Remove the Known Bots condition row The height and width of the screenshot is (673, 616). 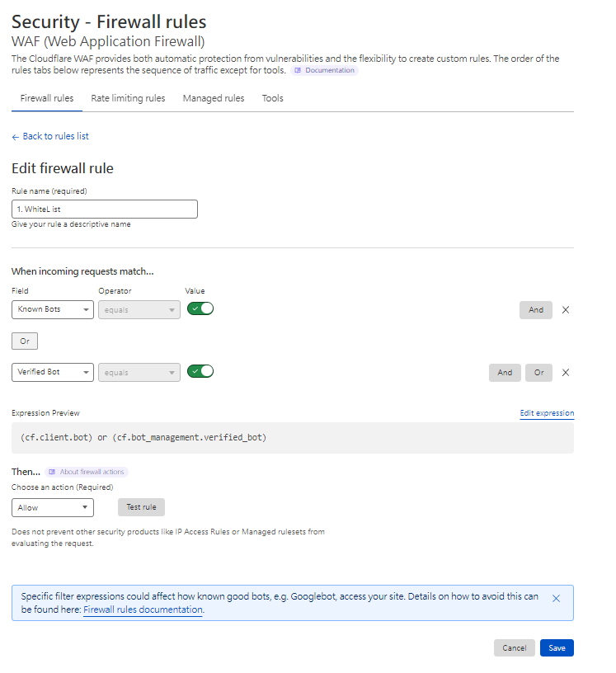click(566, 310)
